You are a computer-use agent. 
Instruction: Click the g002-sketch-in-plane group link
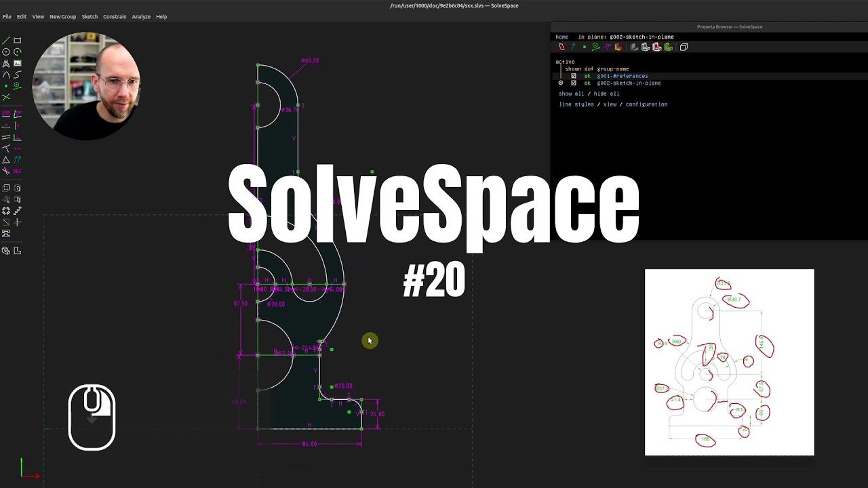(x=629, y=83)
